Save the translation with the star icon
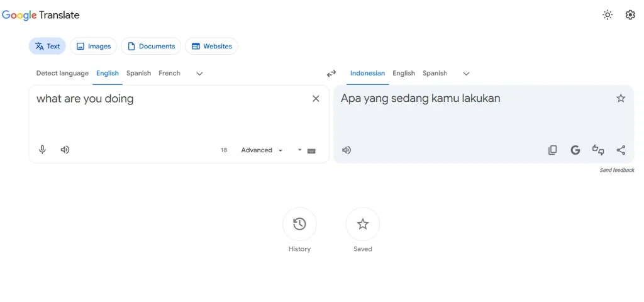This screenshot has height=302, width=644. tap(621, 98)
